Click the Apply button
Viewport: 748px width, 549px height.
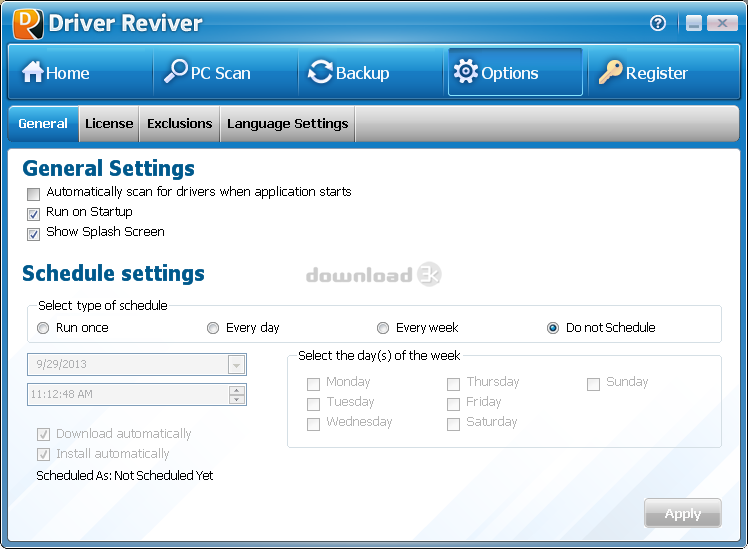click(683, 513)
